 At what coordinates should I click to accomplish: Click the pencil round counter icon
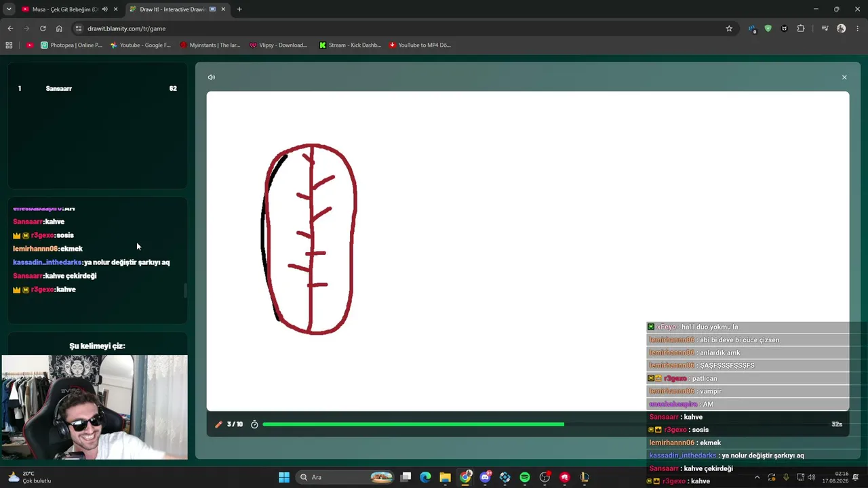(218, 424)
